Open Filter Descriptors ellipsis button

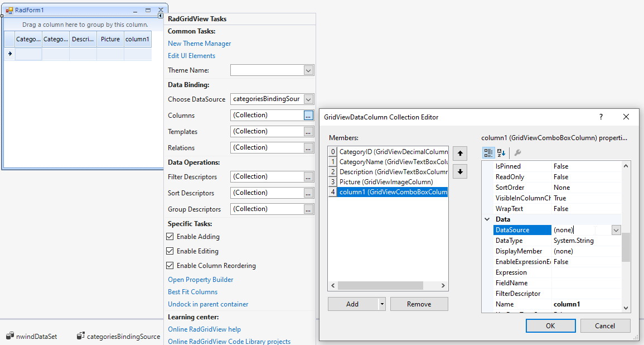(308, 177)
